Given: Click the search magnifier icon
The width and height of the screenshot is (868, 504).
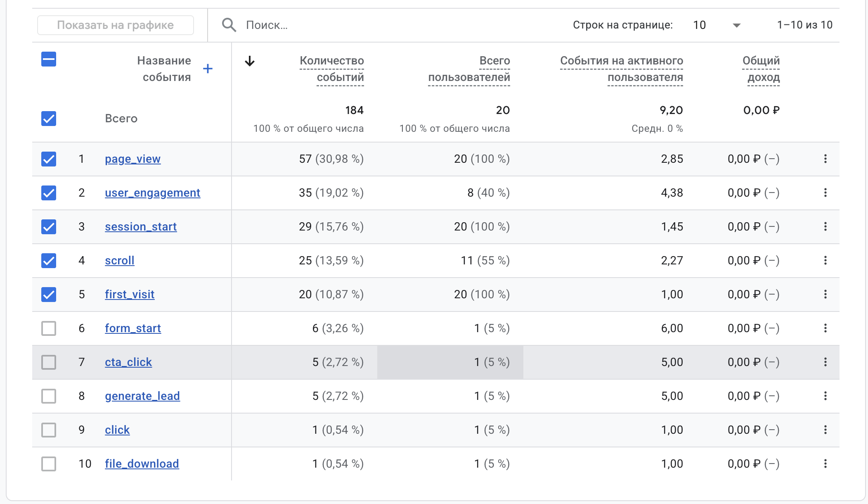Looking at the screenshot, I should pyautogui.click(x=229, y=25).
